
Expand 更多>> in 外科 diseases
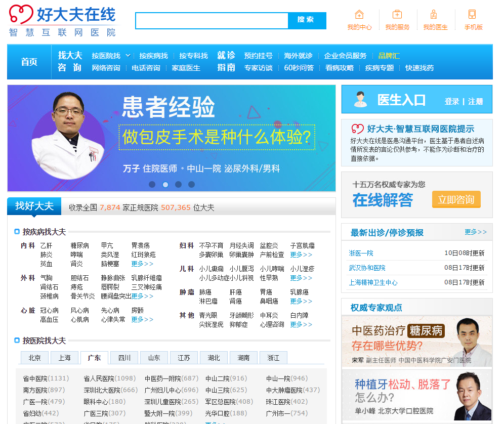(x=142, y=296)
